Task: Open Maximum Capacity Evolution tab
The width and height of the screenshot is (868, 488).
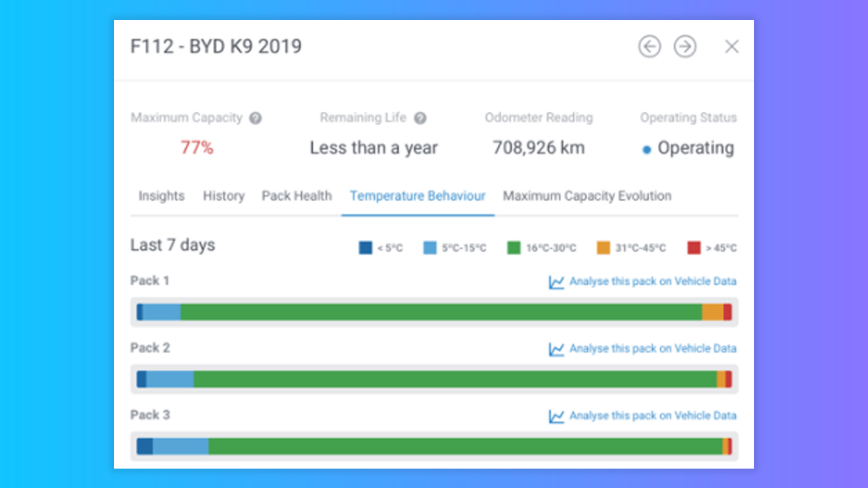Action: [x=587, y=196]
